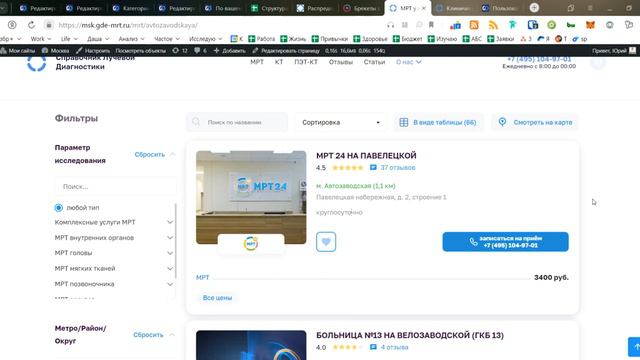The height and width of the screenshot is (360, 640).
Task: Expand 'МРТ внутренних органов' filter group
Action: (x=170, y=238)
